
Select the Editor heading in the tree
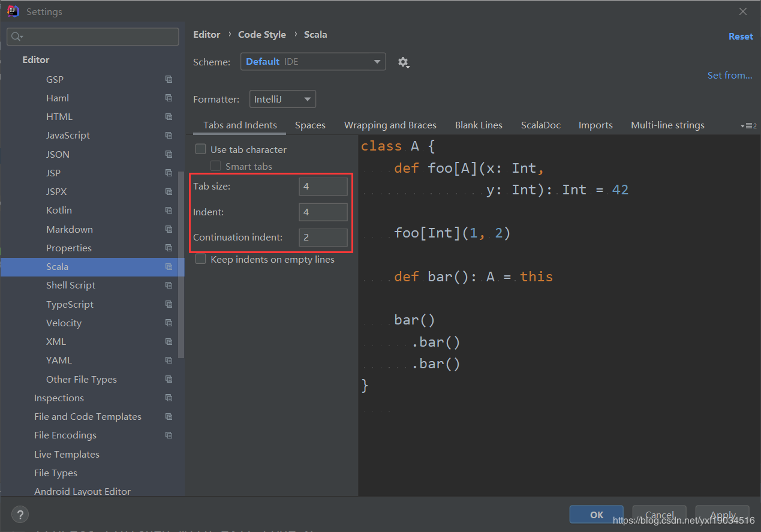[36, 59]
